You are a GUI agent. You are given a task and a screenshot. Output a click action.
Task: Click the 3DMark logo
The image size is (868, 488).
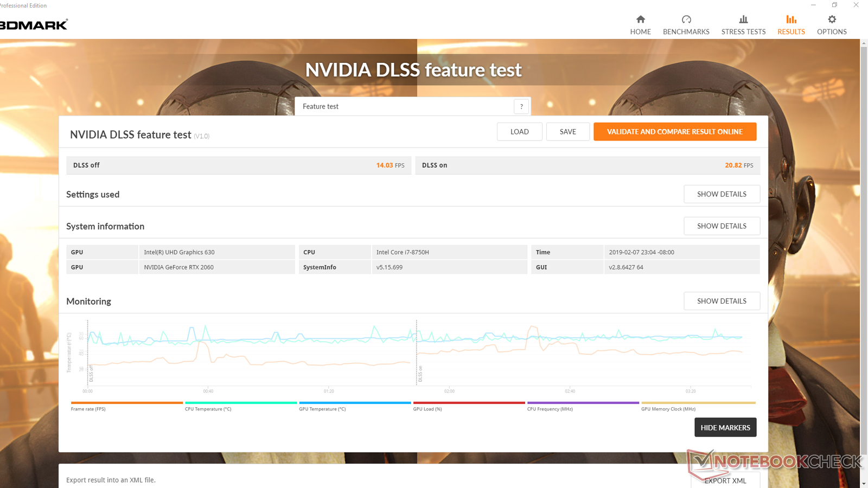(x=34, y=24)
